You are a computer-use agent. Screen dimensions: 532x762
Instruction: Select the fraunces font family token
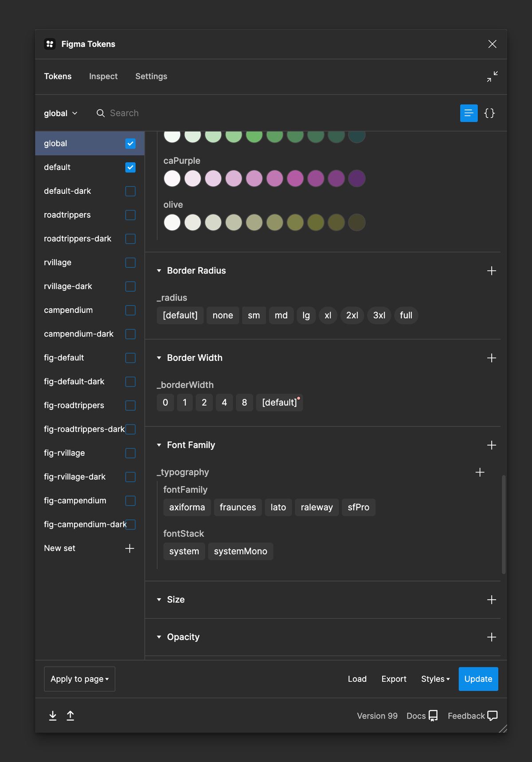[x=238, y=508]
